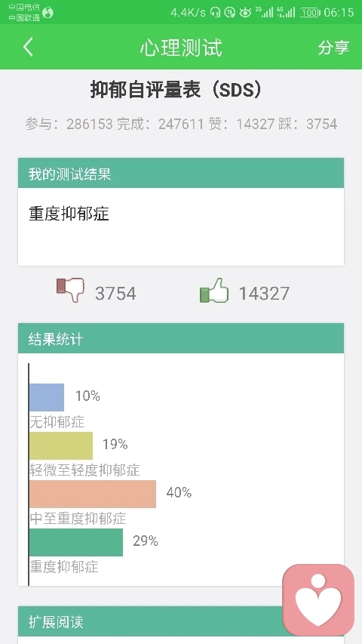This screenshot has width=362, height=644.
Task: Click the green thumbs-up like icon
Action: 214,291
